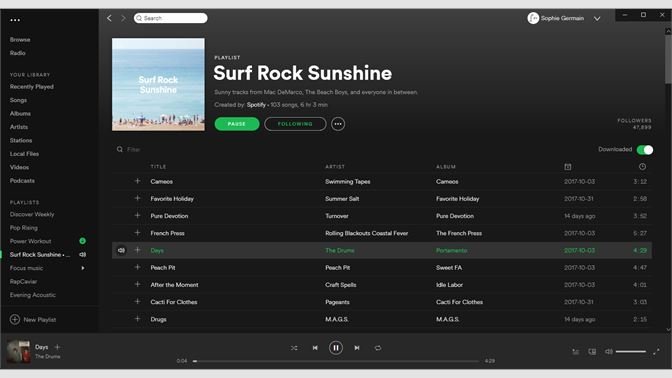Add After the Moment to your library
The image size is (672, 378).
[137, 284]
